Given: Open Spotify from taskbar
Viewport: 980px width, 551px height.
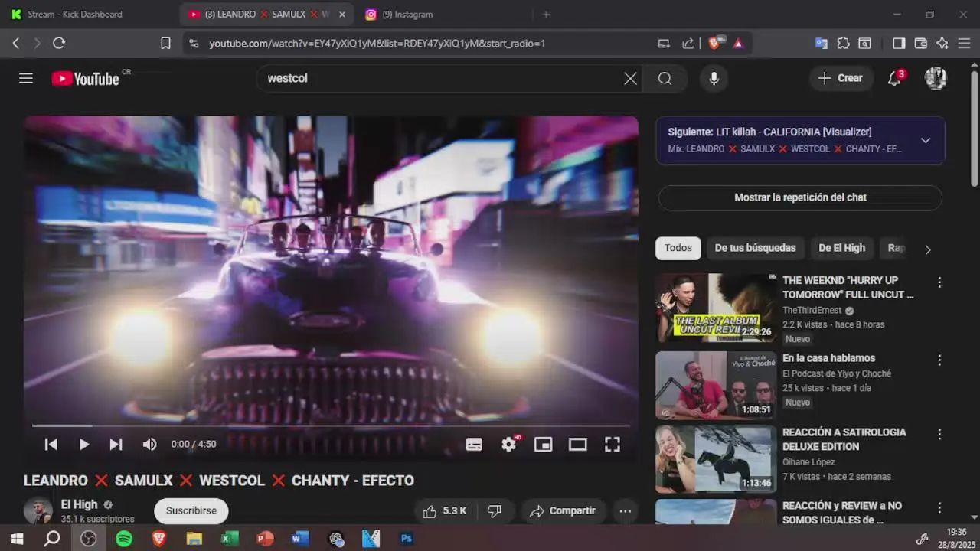Looking at the screenshot, I should click(124, 539).
